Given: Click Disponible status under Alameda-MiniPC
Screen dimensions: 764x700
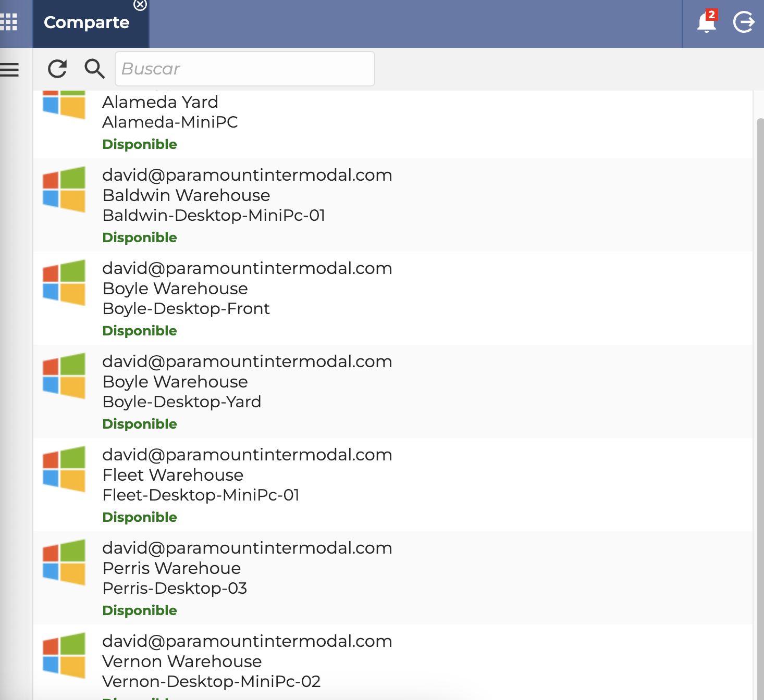Looking at the screenshot, I should [x=140, y=144].
